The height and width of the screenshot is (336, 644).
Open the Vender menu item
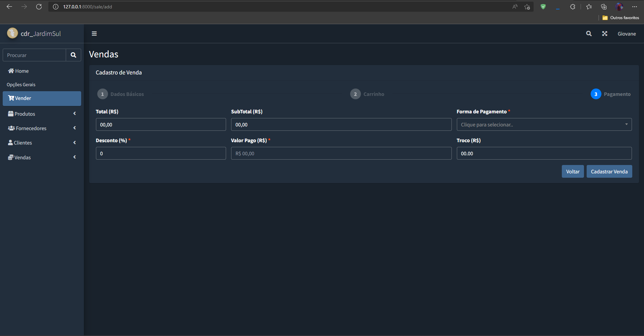coord(42,98)
